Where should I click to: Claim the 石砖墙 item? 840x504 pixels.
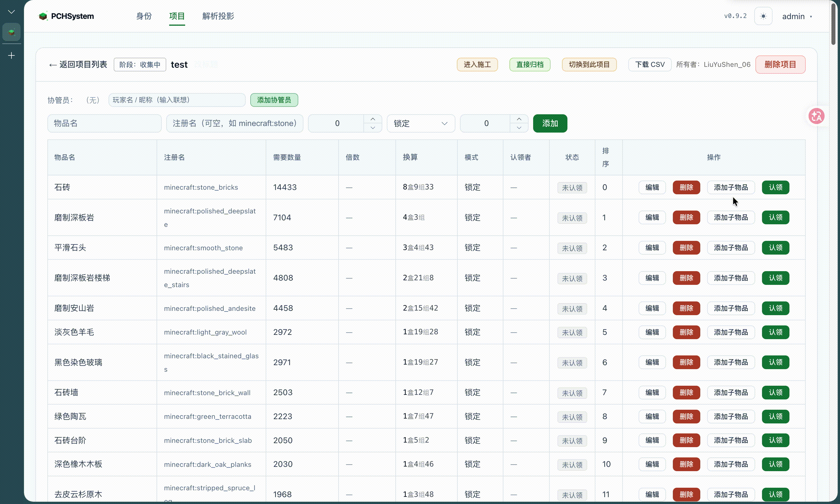click(x=775, y=392)
